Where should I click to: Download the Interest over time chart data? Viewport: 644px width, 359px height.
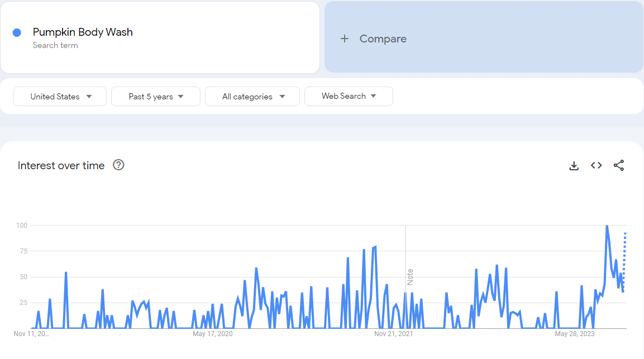pos(574,166)
